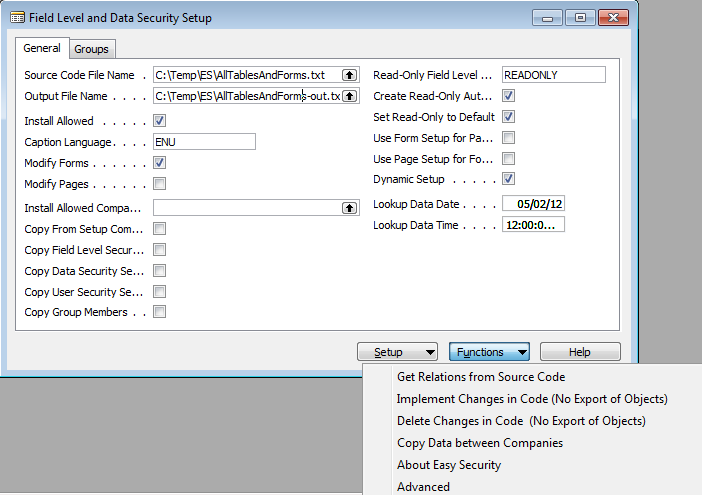The width and height of the screenshot is (702, 495).
Task: Enable the Modify Pages checkbox
Action: (159, 184)
